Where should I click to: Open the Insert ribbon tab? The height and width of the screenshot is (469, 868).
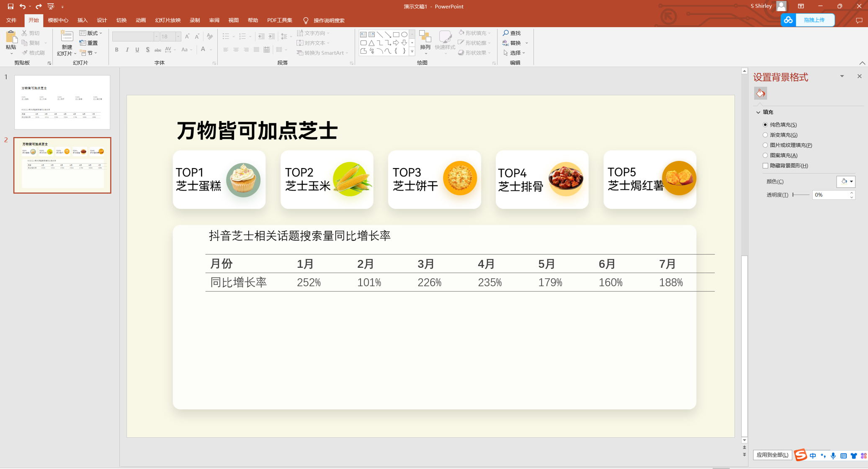(82, 20)
